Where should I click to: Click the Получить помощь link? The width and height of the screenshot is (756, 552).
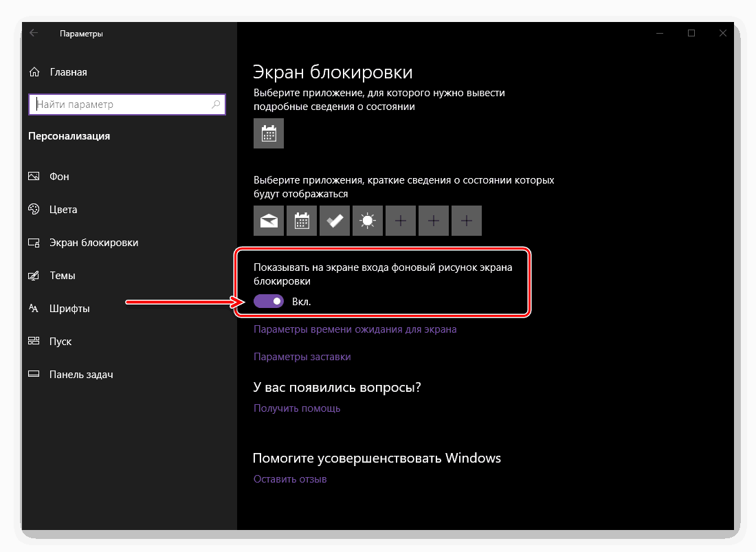[x=297, y=408]
